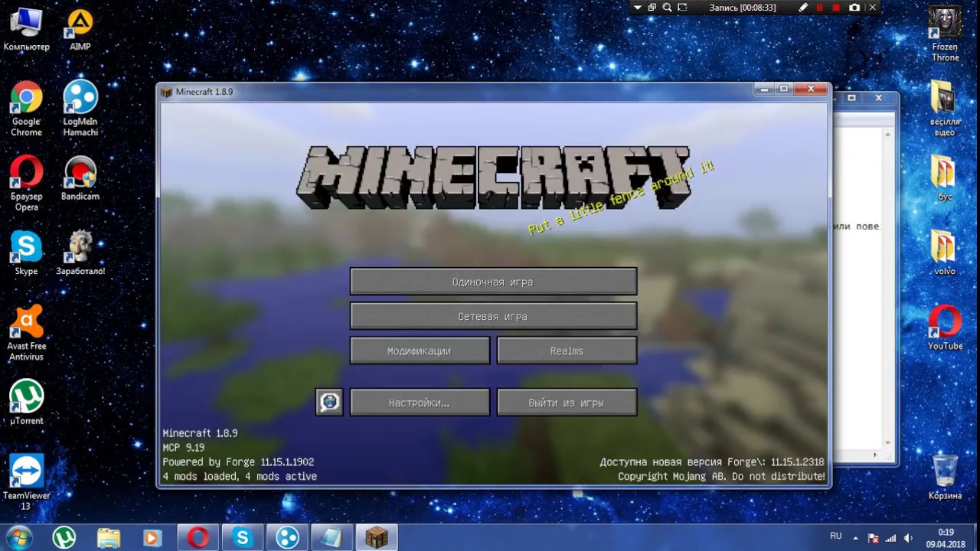Maximize the Minecraft window
The width and height of the screenshot is (980, 551).
[x=783, y=90]
